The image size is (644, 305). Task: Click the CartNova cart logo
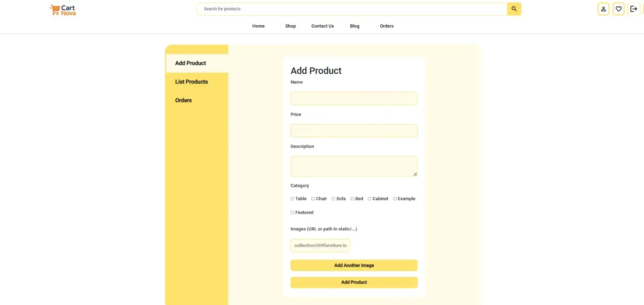pyautogui.click(x=62, y=10)
